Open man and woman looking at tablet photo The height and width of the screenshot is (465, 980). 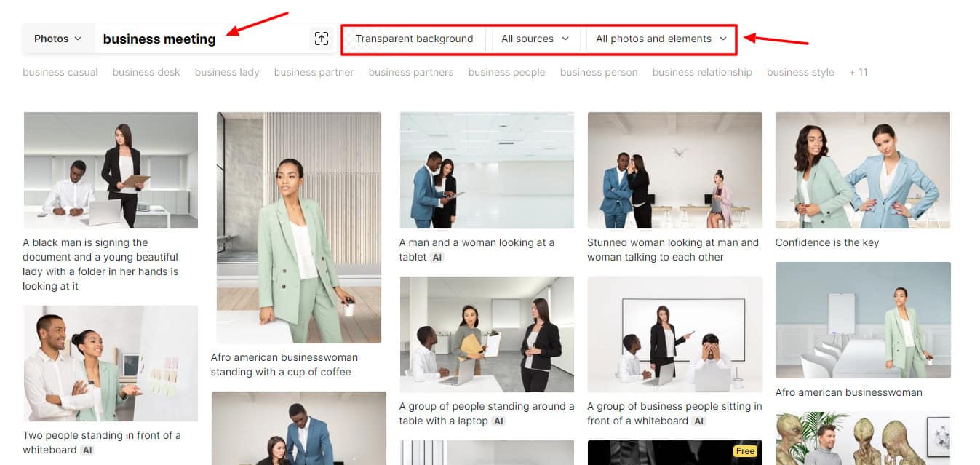tap(487, 170)
